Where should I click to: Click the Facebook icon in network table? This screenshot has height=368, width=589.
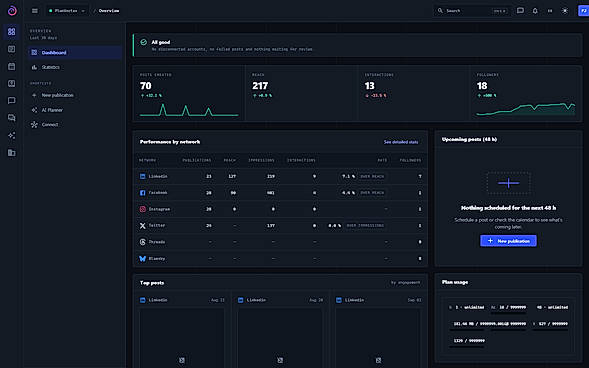pyautogui.click(x=143, y=193)
